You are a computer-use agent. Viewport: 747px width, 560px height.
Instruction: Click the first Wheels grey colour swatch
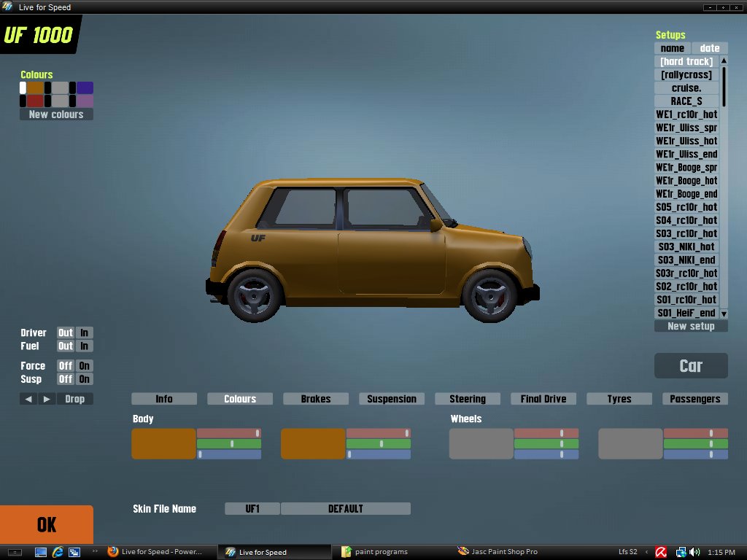pos(481,444)
